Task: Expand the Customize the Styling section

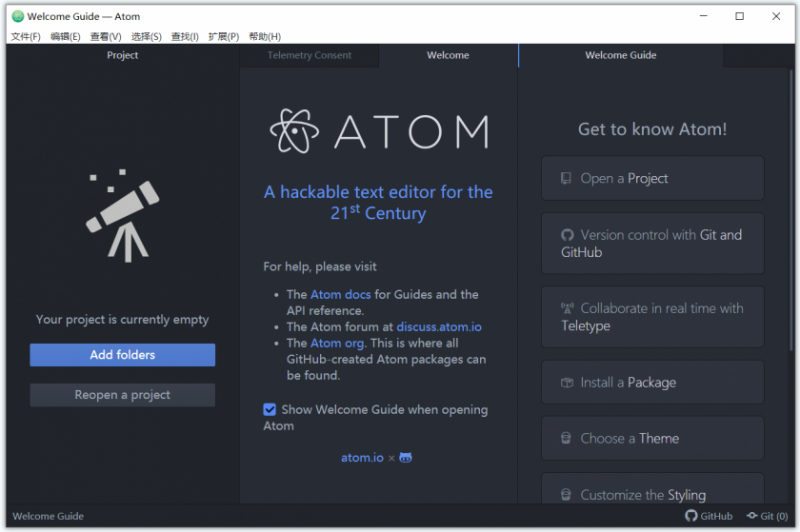Action: click(x=653, y=490)
